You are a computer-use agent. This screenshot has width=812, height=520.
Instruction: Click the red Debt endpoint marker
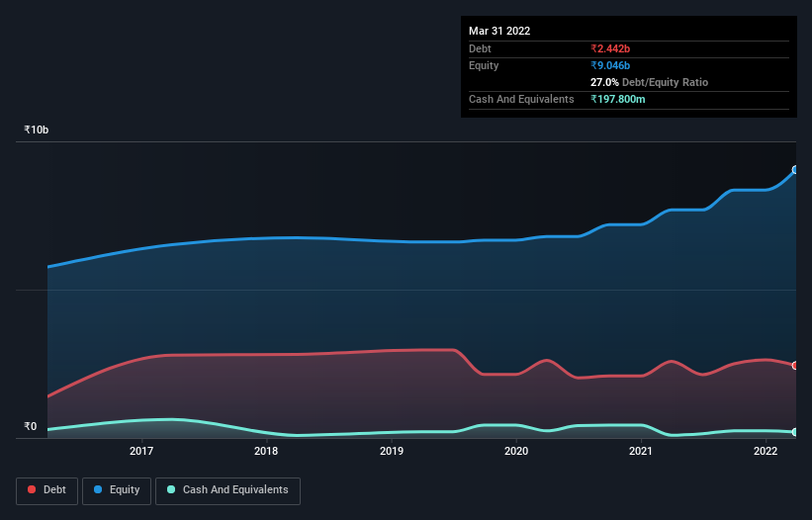tap(795, 366)
